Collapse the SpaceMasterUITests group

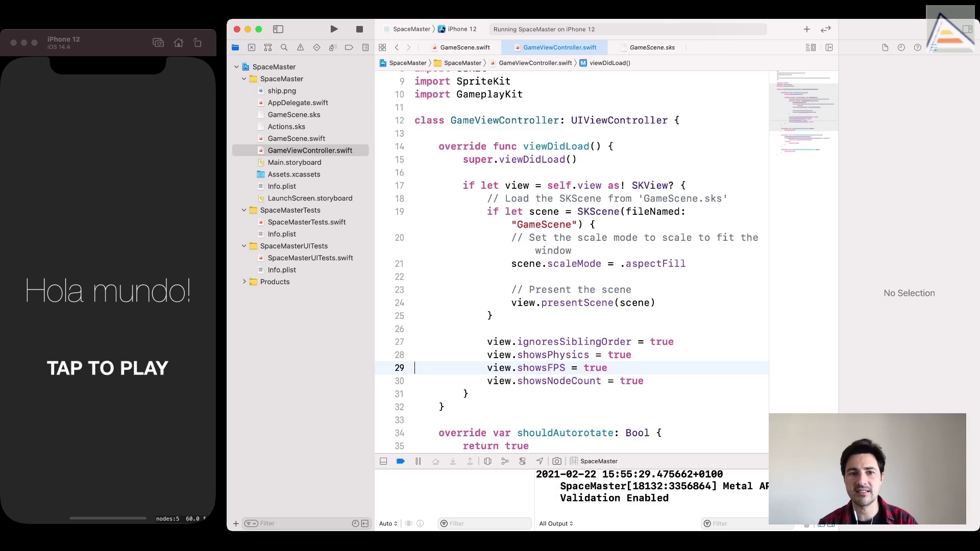click(x=244, y=246)
